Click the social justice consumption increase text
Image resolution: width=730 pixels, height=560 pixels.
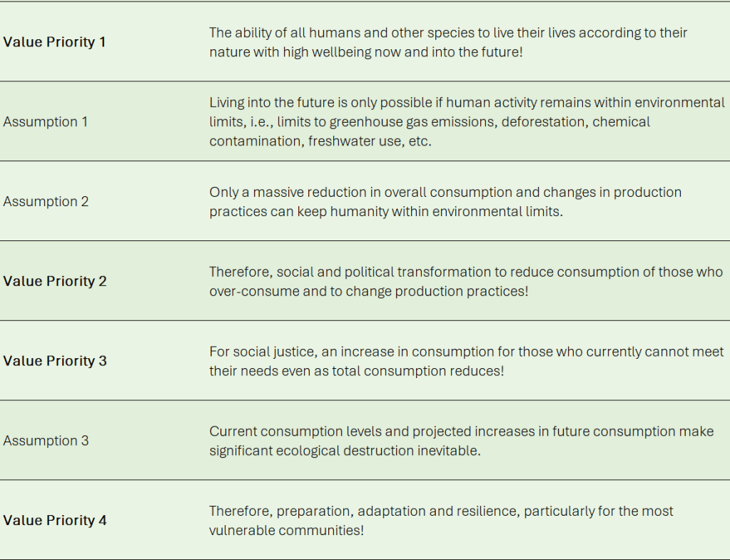point(467,362)
